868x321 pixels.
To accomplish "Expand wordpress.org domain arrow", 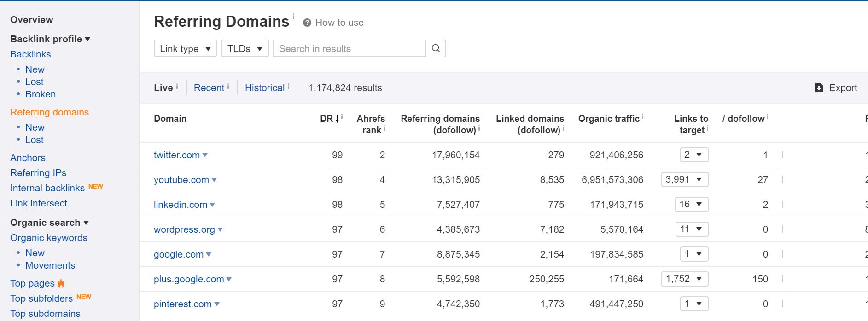I will pyautogui.click(x=220, y=229).
